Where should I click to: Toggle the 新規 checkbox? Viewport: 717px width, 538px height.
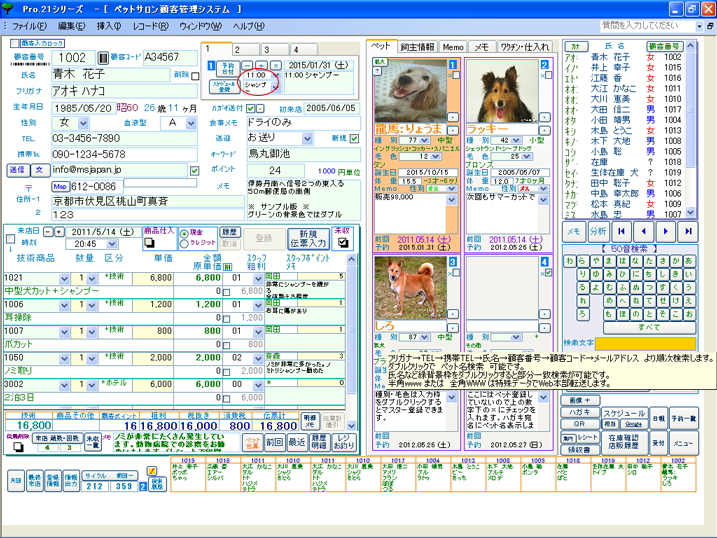tap(354, 138)
